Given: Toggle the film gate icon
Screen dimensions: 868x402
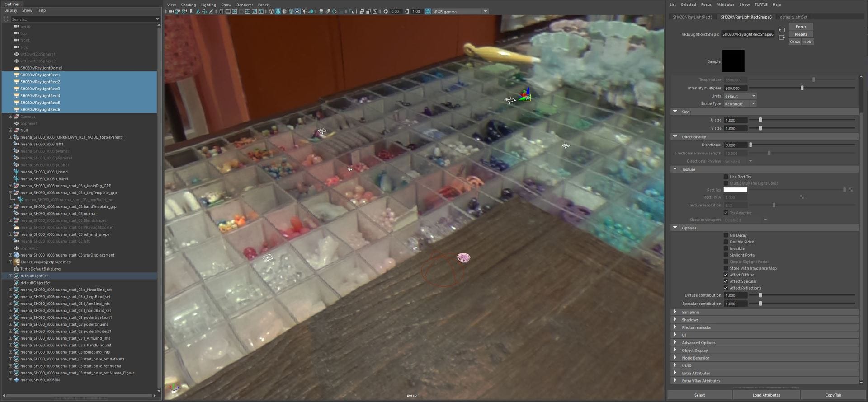Looking at the screenshot, I should coord(228,12).
